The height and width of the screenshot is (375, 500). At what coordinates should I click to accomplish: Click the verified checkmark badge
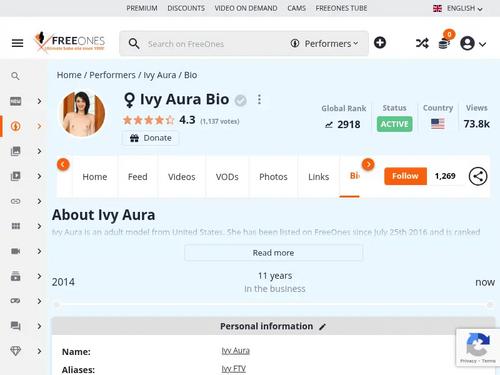click(240, 100)
